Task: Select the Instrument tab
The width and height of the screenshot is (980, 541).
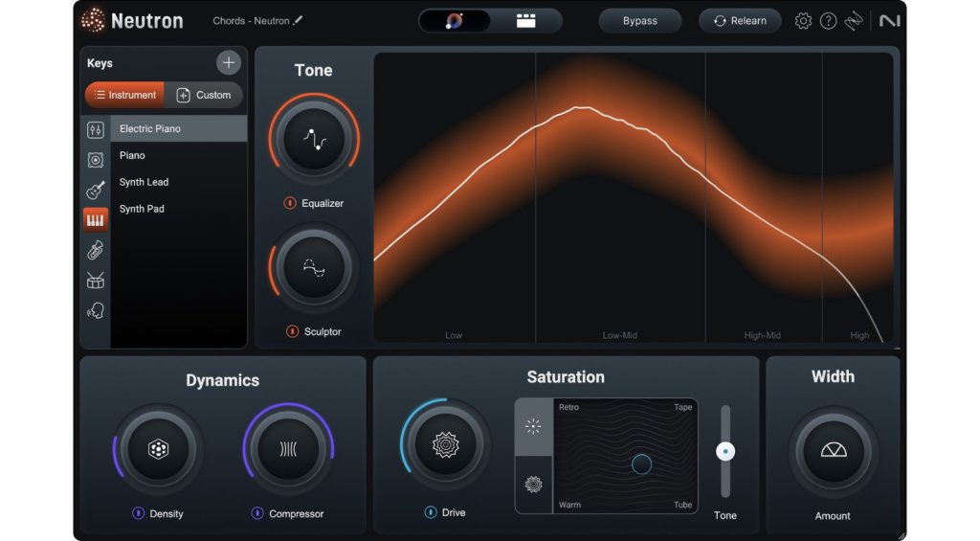Action: (x=124, y=95)
